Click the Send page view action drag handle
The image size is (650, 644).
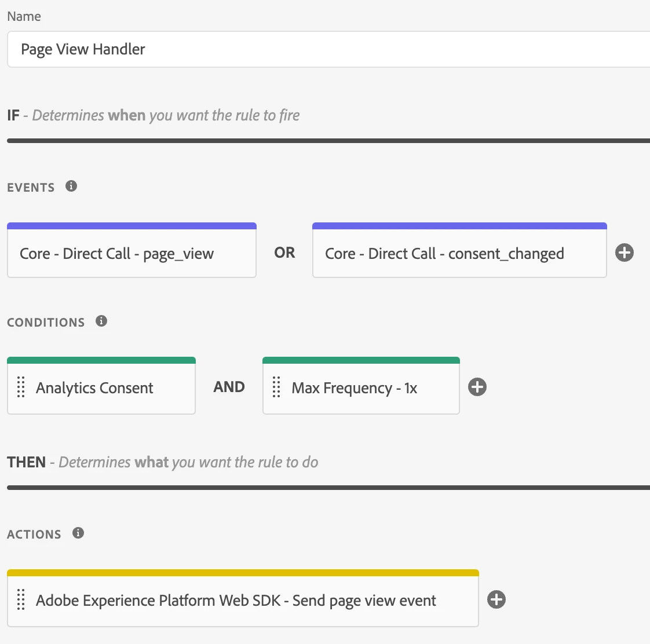(x=21, y=600)
